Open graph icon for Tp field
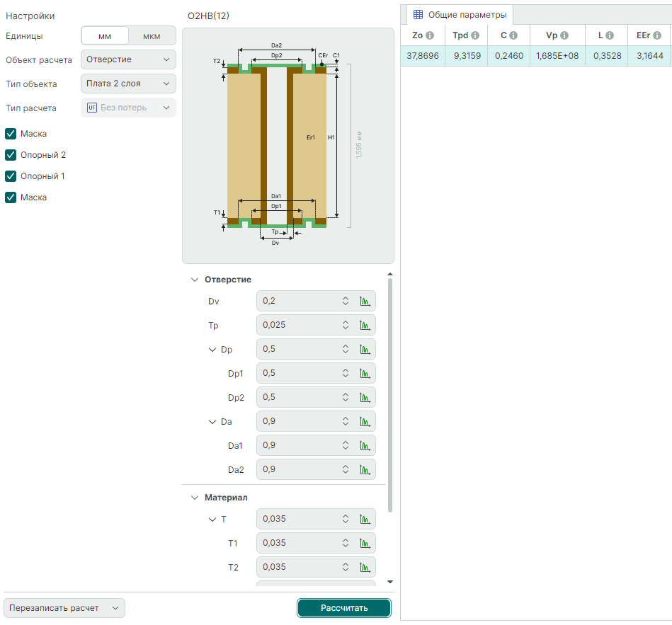 pos(365,325)
